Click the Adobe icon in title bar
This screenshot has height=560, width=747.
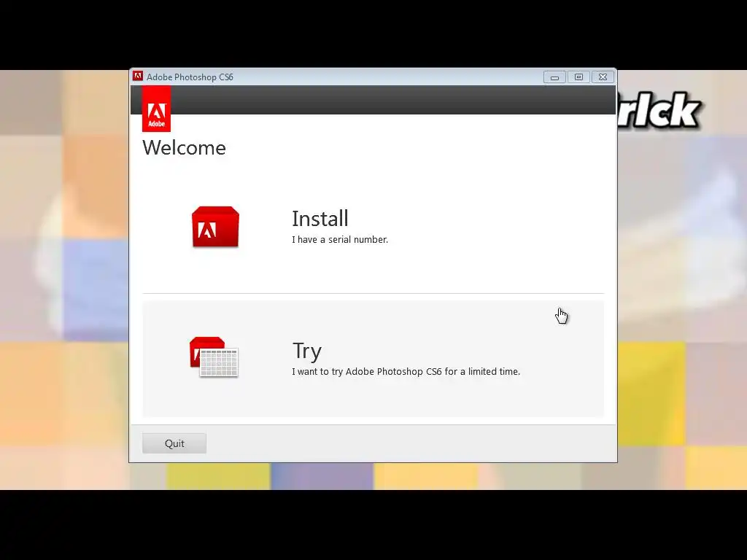pos(138,76)
